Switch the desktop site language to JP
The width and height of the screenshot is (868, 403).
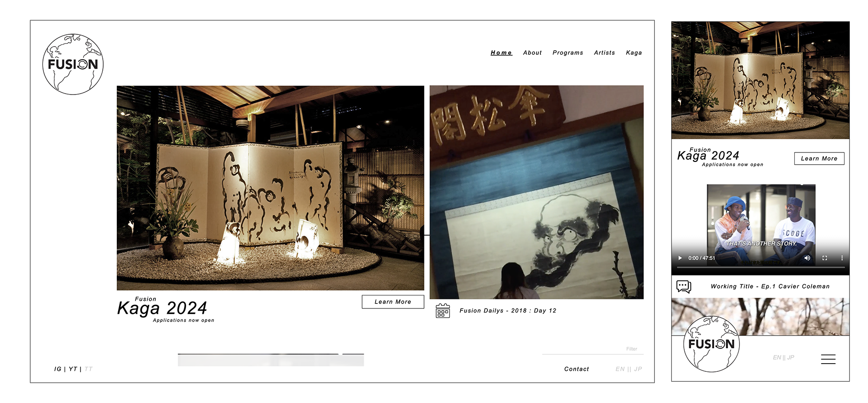[638, 369]
